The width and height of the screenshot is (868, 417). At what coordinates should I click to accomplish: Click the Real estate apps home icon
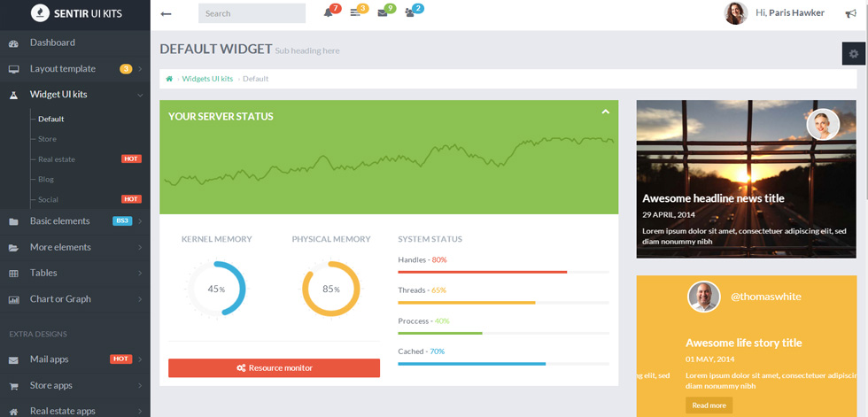[x=14, y=412]
